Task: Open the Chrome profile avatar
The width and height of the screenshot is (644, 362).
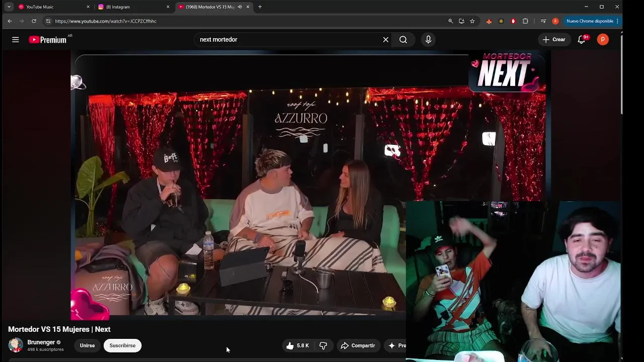Action: point(555,21)
